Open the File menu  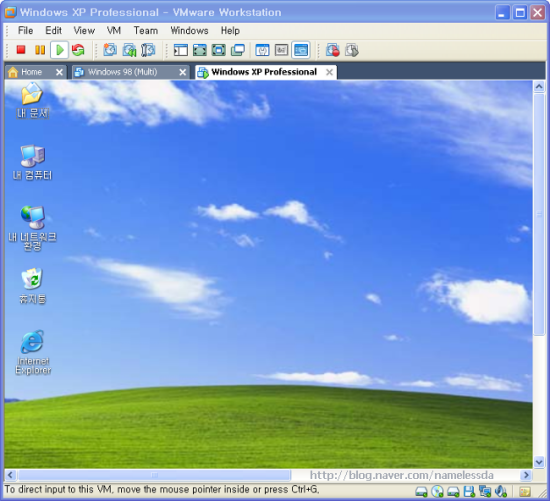click(25, 31)
